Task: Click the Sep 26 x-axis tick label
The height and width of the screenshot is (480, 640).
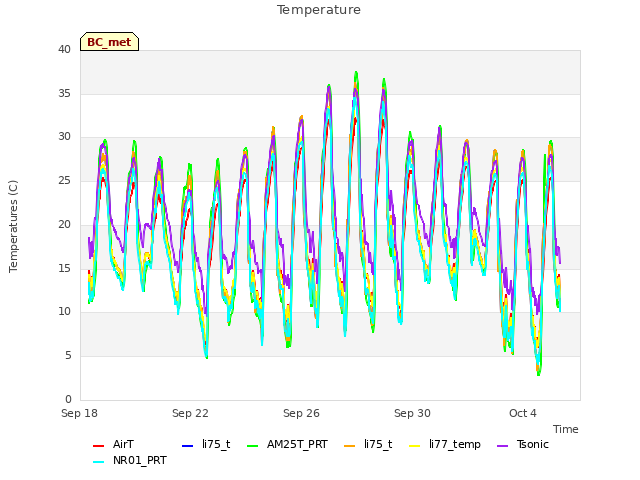Action: 301,413
